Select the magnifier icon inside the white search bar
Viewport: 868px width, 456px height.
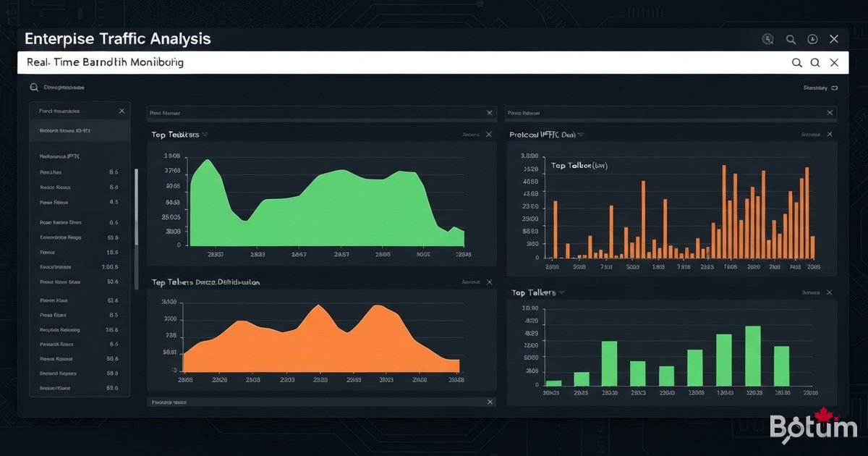[796, 63]
